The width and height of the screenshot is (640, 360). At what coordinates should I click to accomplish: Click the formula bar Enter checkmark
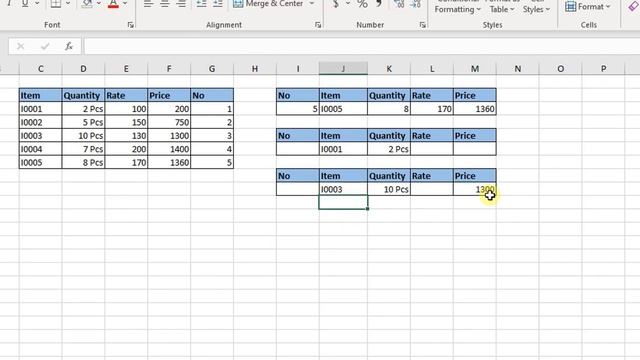[x=45, y=47]
